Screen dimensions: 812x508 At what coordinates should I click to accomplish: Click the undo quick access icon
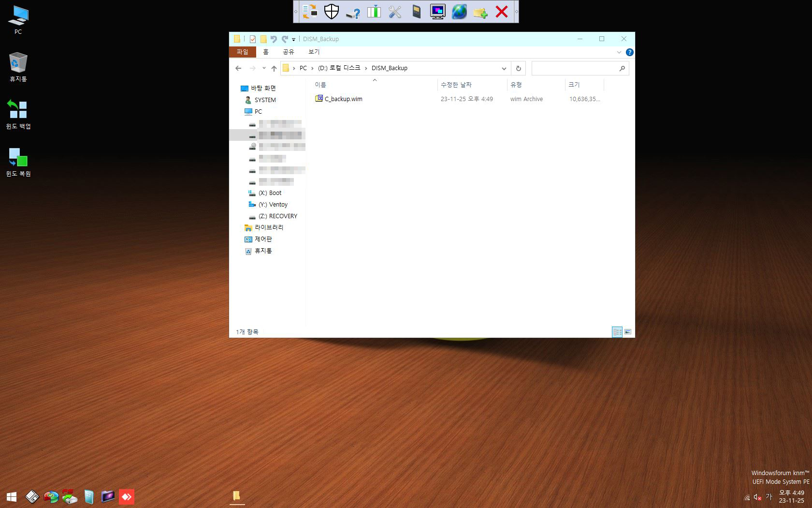pos(274,39)
